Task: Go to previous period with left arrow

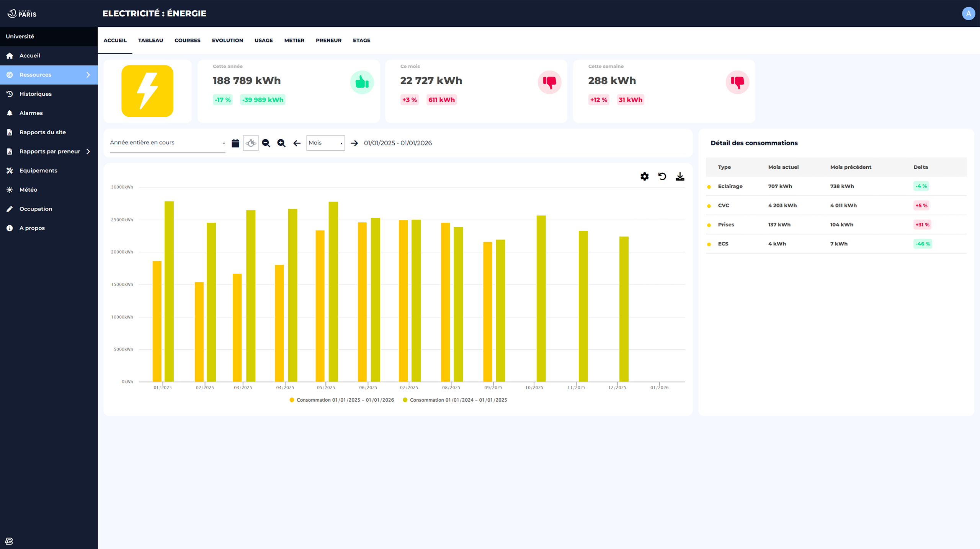Action: pos(297,143)
